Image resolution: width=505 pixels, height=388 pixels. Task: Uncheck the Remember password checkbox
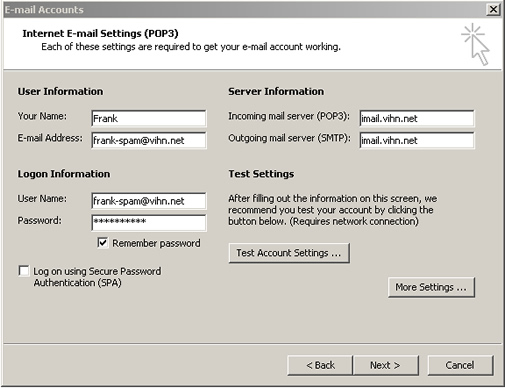103,243
